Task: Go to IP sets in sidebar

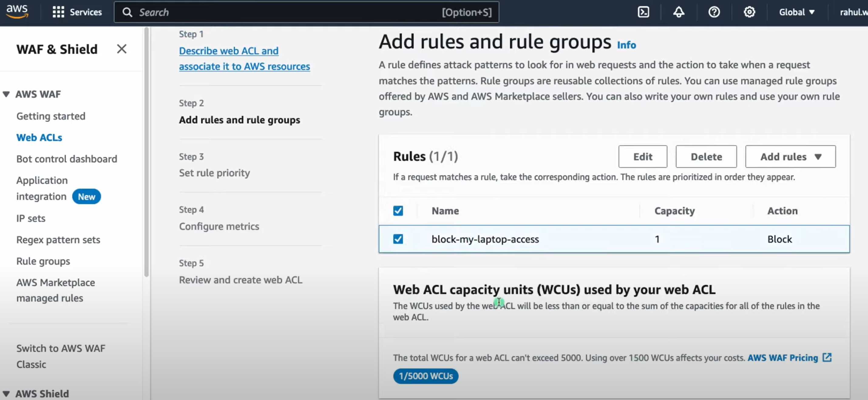Action: point(31,219)
